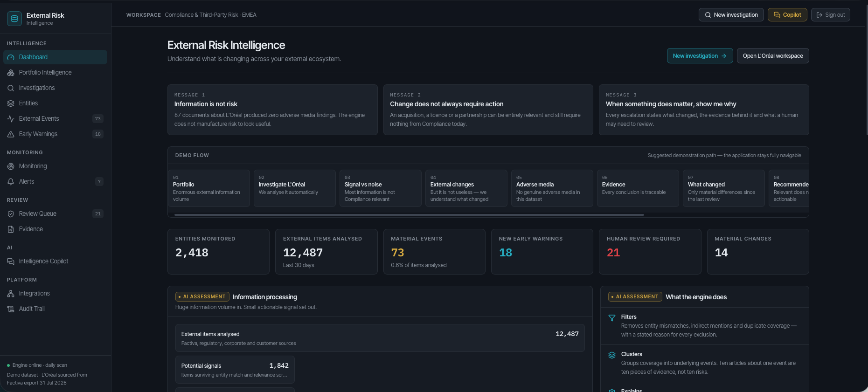The height and width of the screenshot is (392, 868).
Task: Click the Audit Trail scroll icon
Action: (11, 309)
